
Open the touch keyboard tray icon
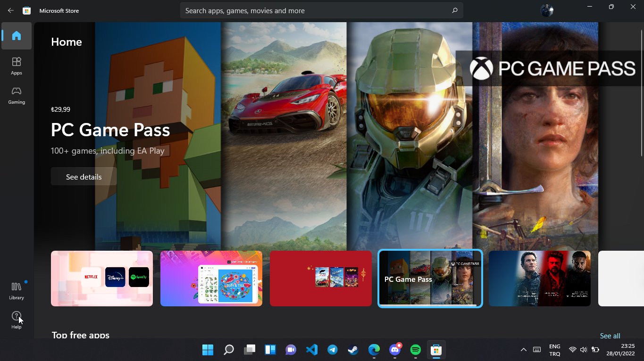(x=537, y=350)
